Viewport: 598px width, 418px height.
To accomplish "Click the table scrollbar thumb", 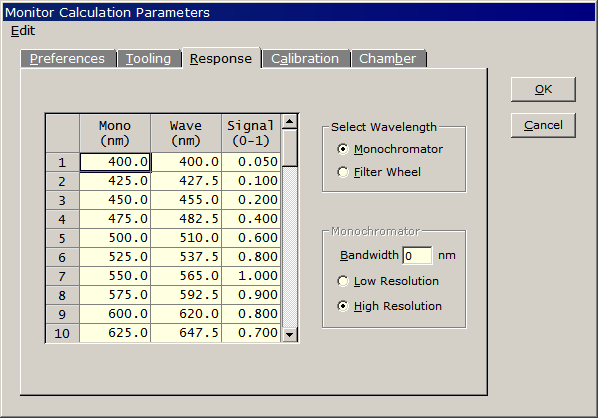I will click(x=290, y=148).
